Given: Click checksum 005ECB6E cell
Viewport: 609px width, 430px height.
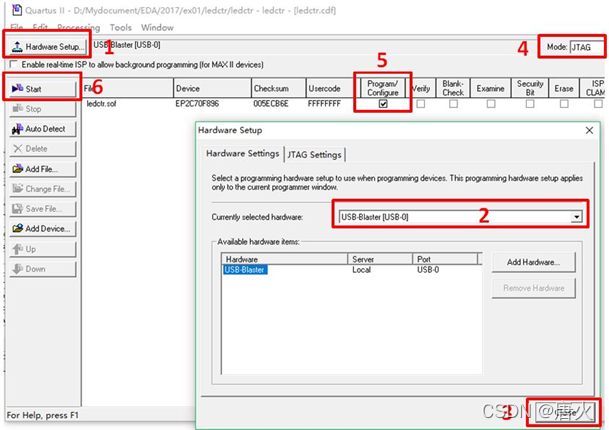Looking at the screenshot, I should click(271, 104).
